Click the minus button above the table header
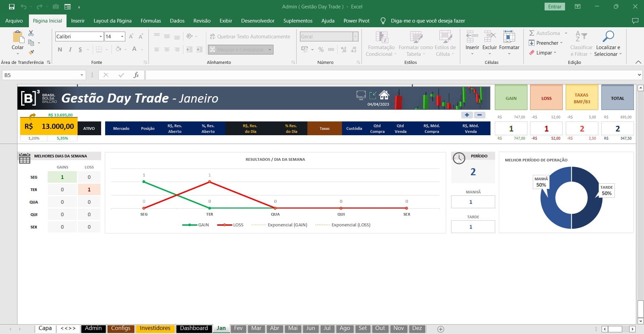 479,115
